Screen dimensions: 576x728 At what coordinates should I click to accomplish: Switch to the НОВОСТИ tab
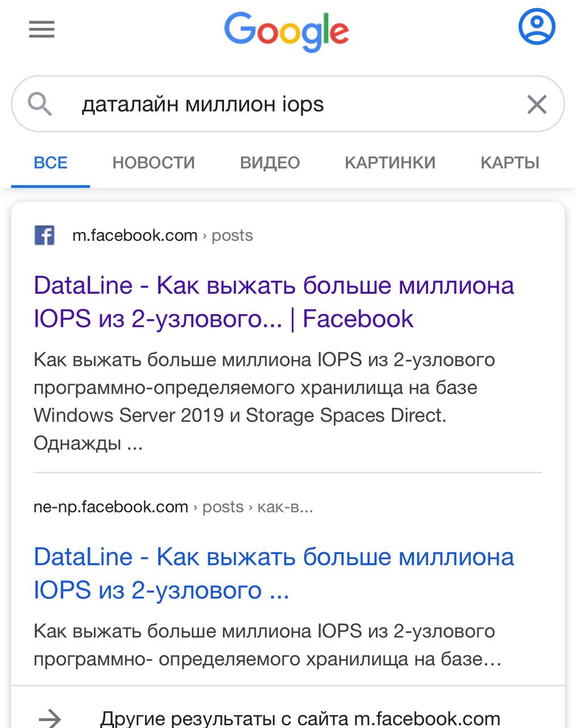click(154, 163)
